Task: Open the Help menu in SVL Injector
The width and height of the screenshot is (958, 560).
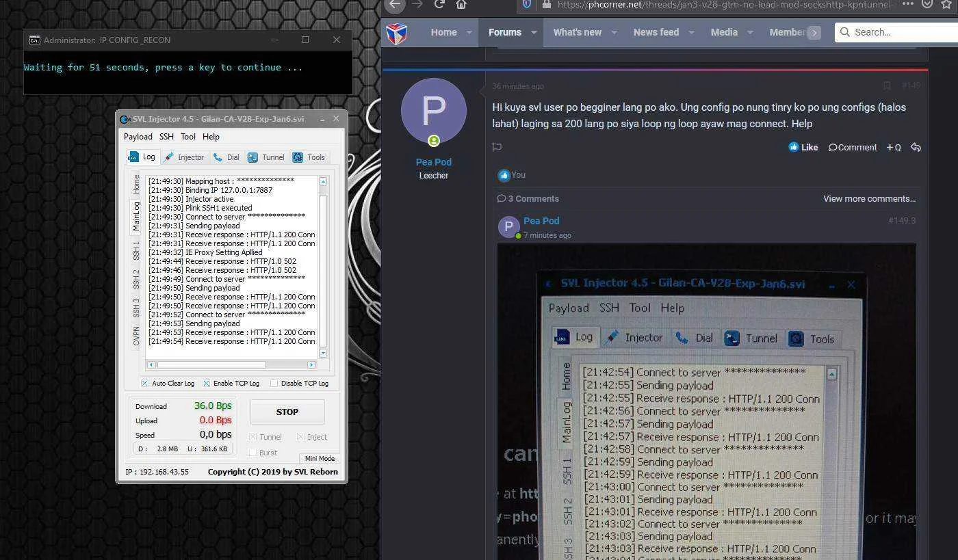Action: point(211,137)
